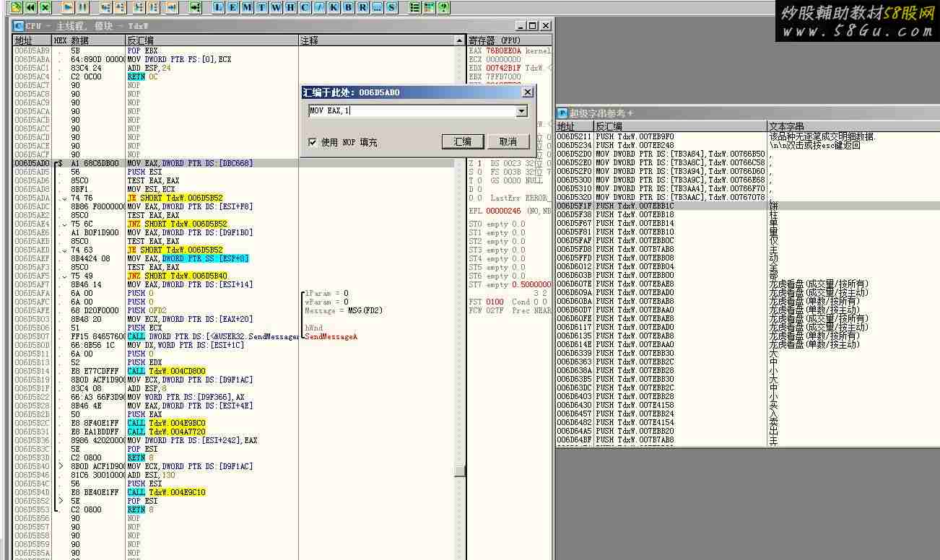This screenshot has height=560, width=940.
Task: Click the Go to address toolbar icon
Action: [x=195, y=7]
